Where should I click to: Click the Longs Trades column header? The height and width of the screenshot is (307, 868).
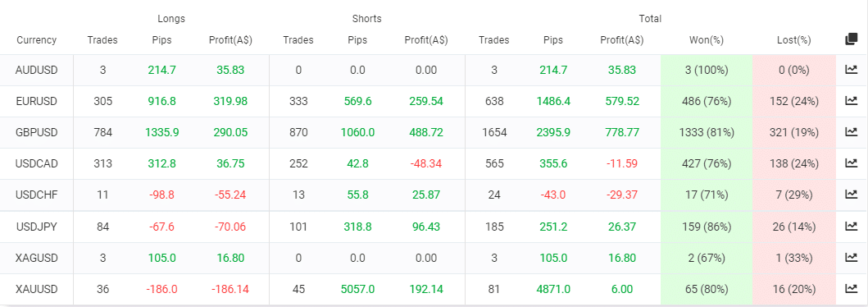102,40
